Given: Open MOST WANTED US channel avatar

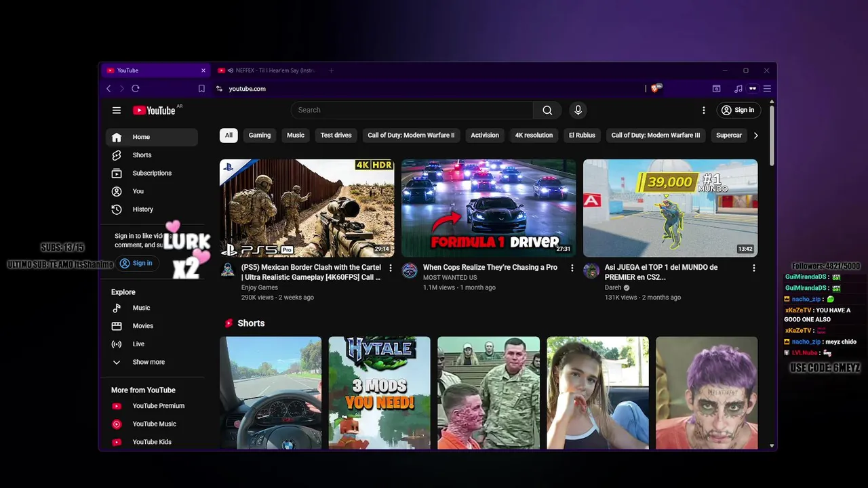Looking at the screenshot, I should coord(410,270).
